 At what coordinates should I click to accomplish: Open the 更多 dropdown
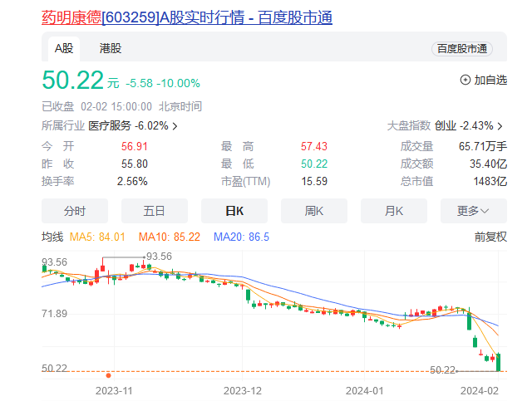pos(473,211)
